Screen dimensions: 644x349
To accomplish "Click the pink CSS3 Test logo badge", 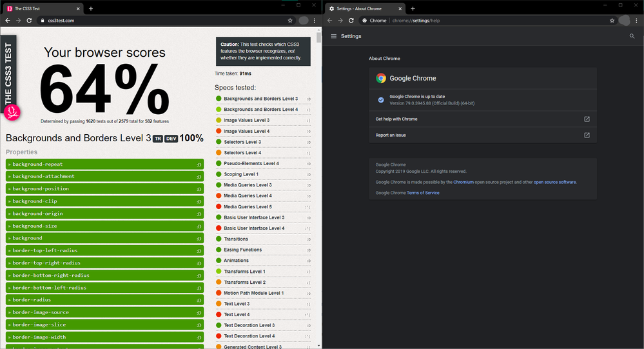I will point(12,112).
